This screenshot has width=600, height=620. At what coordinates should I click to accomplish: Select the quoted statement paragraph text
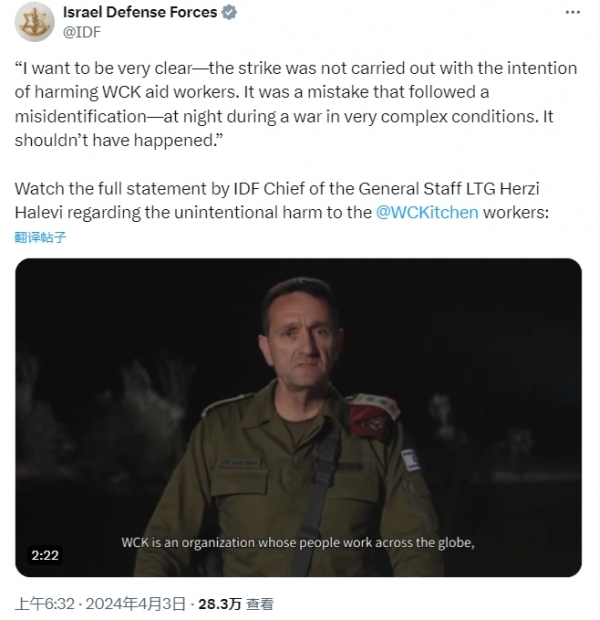click(296, 104)
